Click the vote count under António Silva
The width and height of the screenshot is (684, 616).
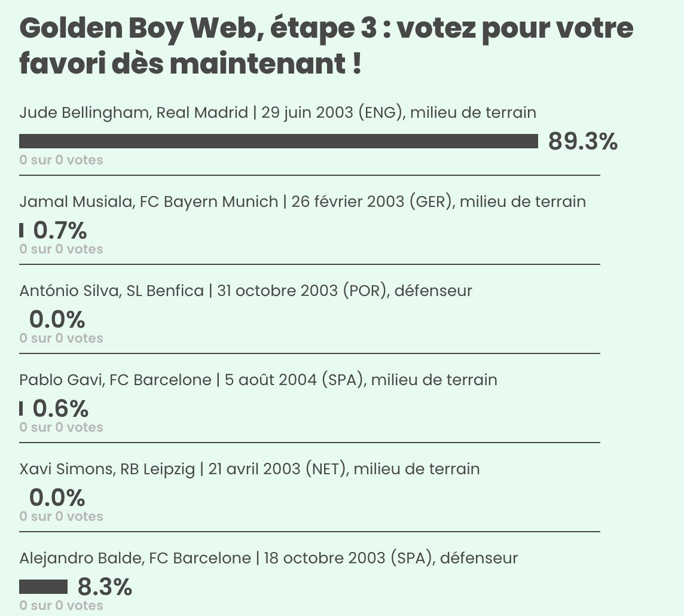tap(61, 338)
